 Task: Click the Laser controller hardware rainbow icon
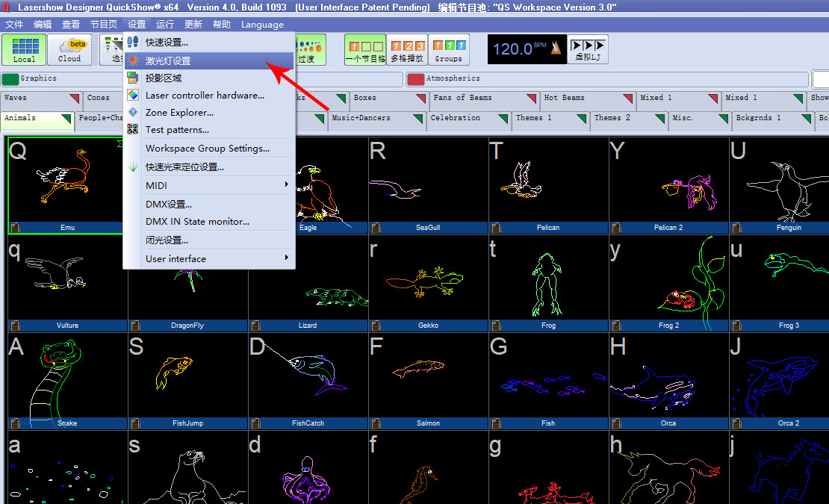(133, 95)
